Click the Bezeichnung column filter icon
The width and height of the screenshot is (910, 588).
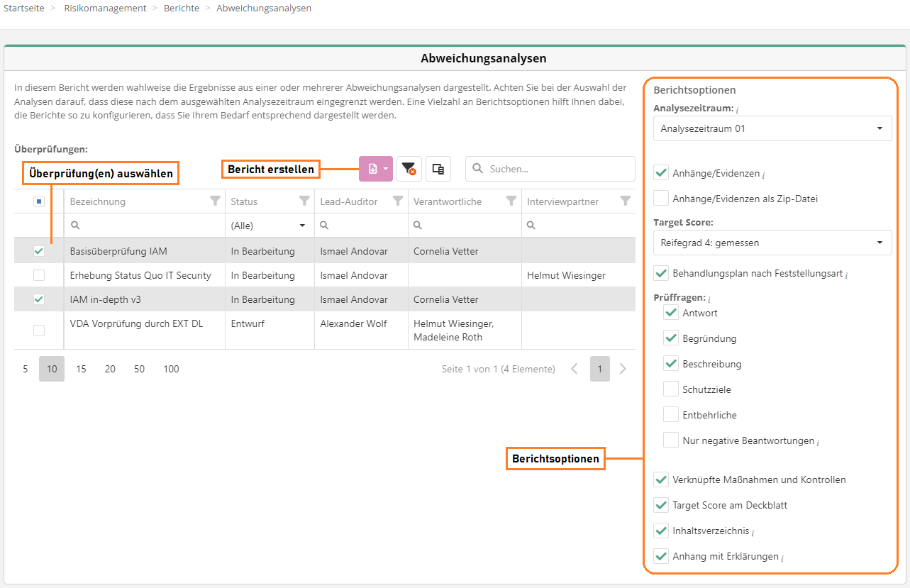pos(216,201)
